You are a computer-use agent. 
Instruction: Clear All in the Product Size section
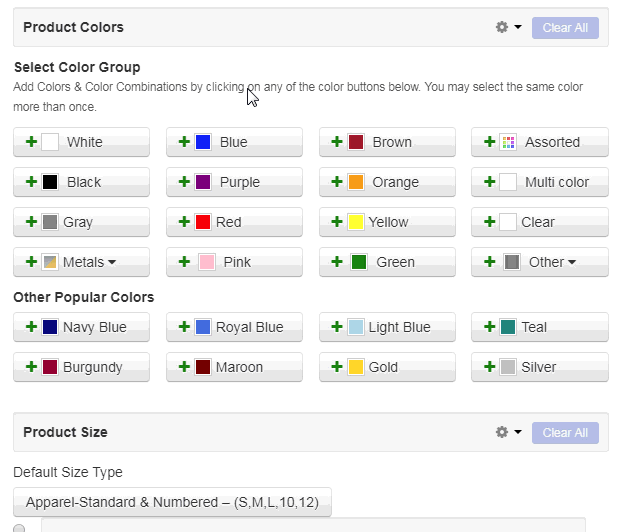coord(565,433)
